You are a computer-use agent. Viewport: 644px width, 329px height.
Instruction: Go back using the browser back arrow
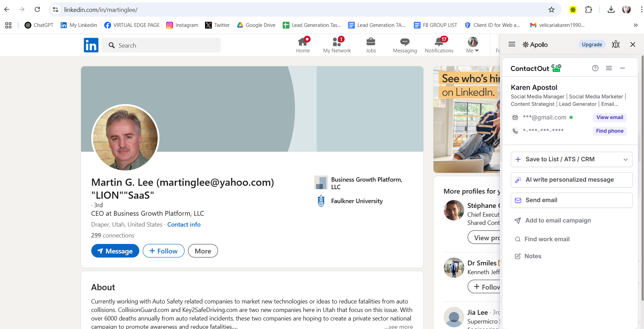pos(7,10)
